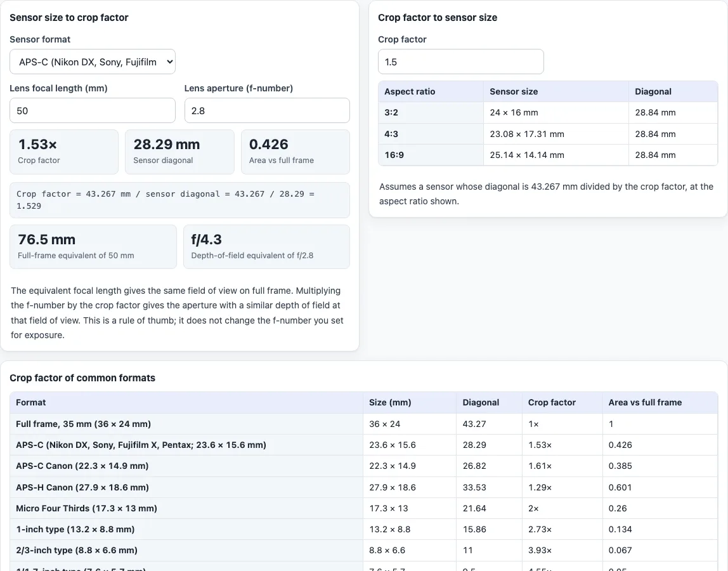Click the Crop factor input showing 1.5
728x571 pixels.
coord(460,62)
